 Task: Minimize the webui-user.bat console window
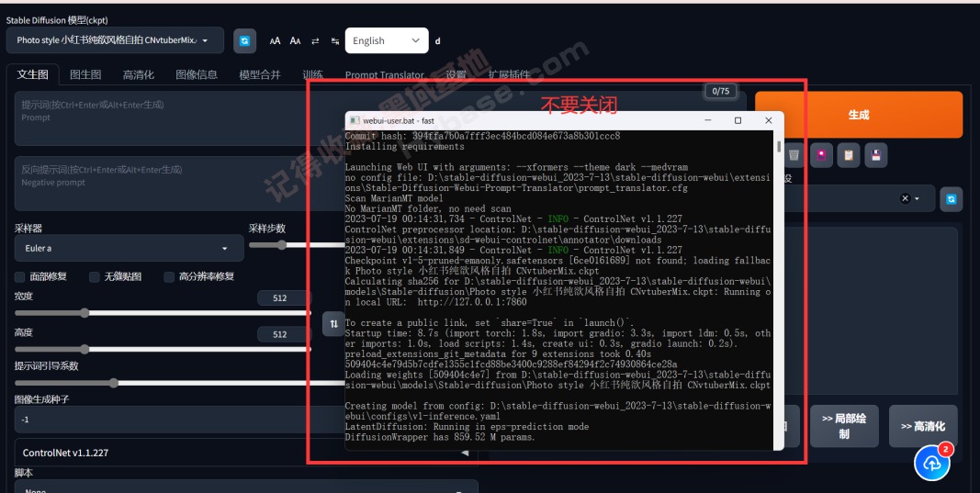[x=708, y=120]
